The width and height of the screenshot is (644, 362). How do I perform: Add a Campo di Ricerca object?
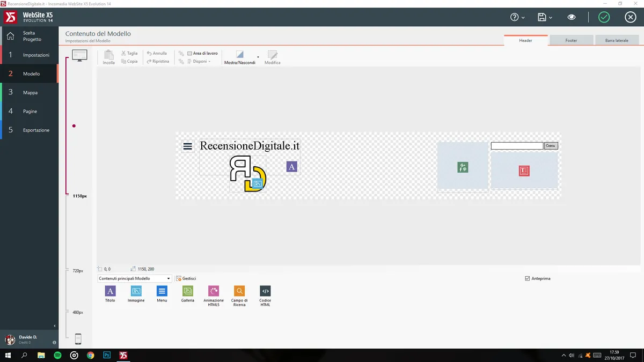[239, 296]
